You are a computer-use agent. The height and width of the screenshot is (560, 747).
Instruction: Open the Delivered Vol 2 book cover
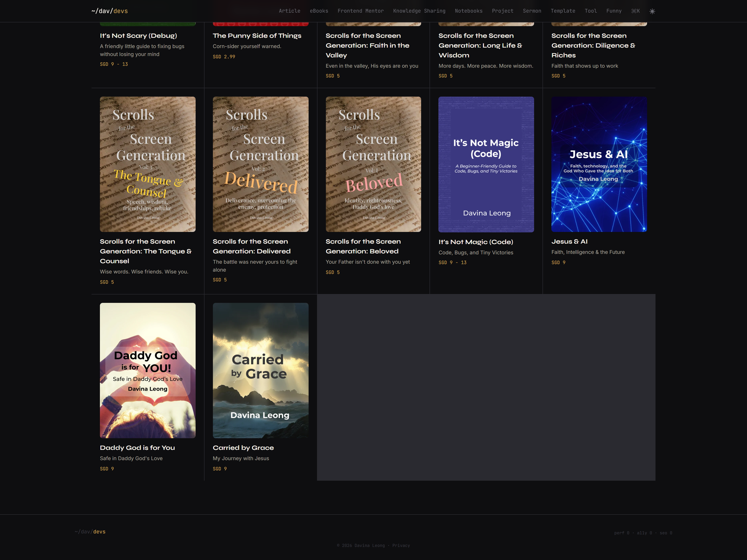[x=260, y=164]
